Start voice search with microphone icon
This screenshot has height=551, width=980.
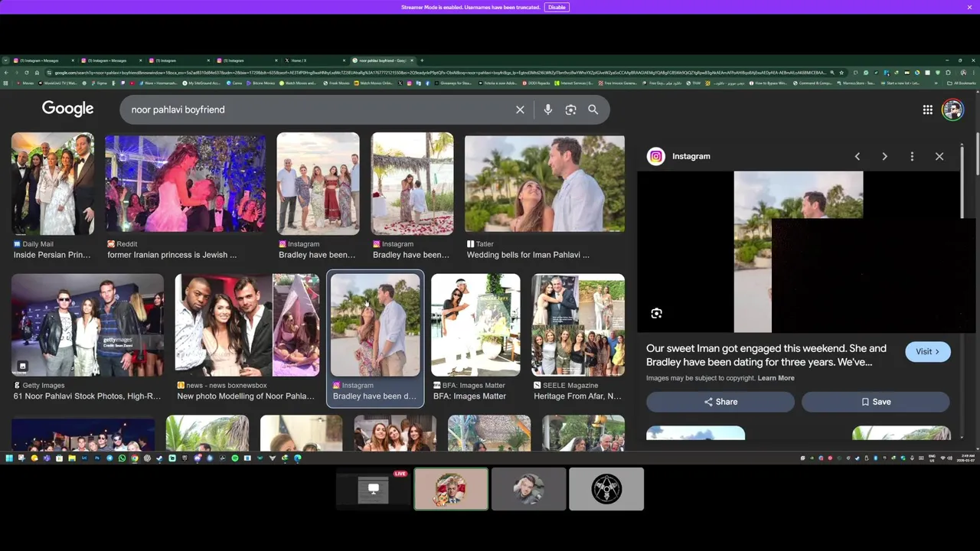click(547, 109)
